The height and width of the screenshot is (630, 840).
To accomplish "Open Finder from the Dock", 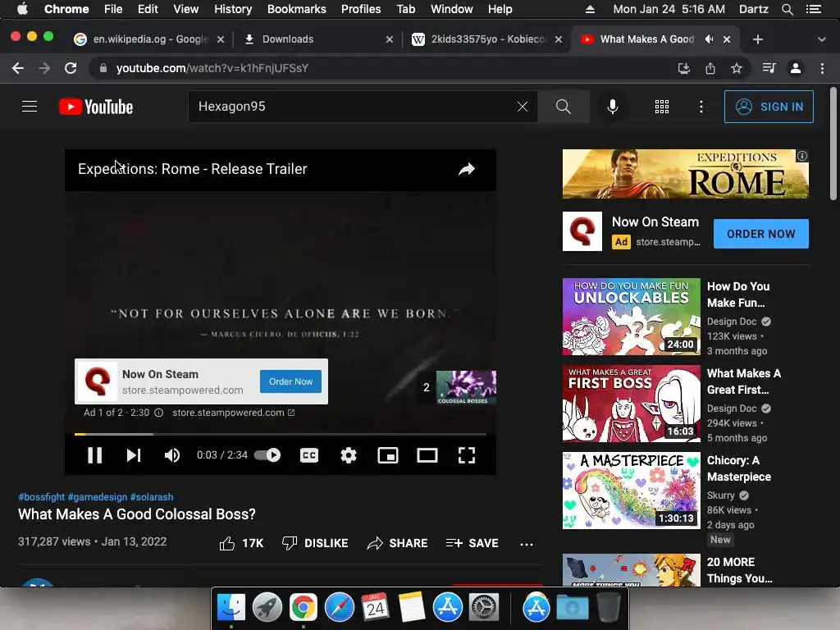I will point(231,608).
